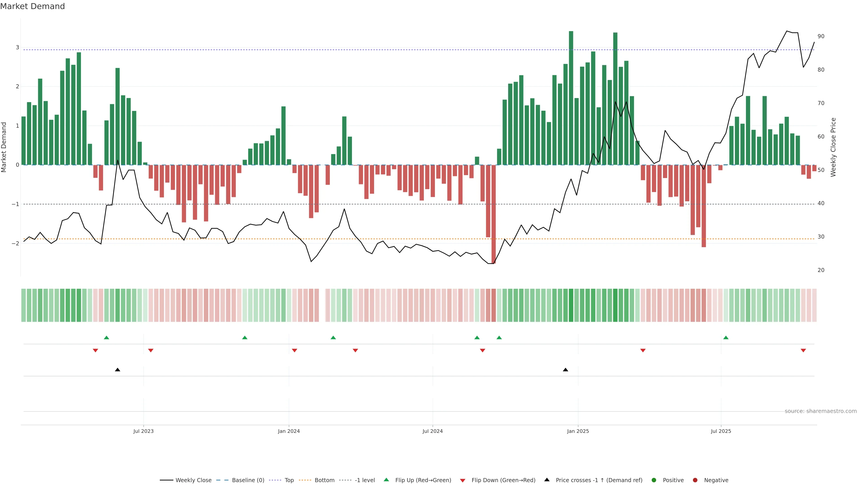Click the Jul 2024 x-axis label
868x488 pixels.
point(432,431)
